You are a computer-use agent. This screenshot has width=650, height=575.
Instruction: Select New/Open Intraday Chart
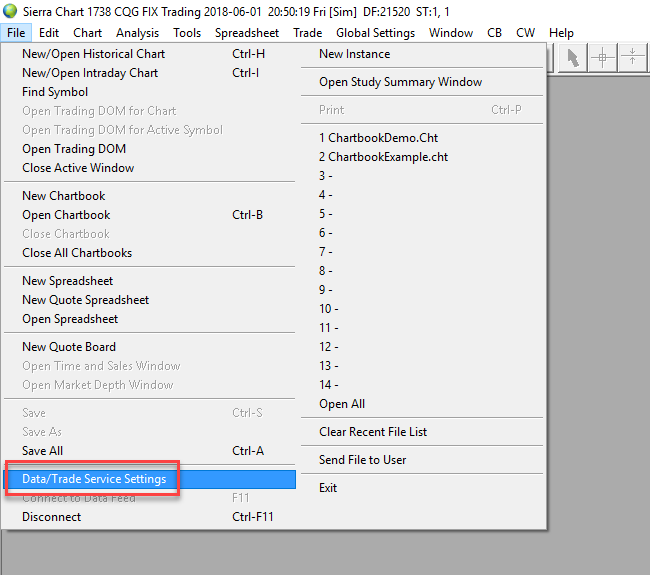click(90, 73)
